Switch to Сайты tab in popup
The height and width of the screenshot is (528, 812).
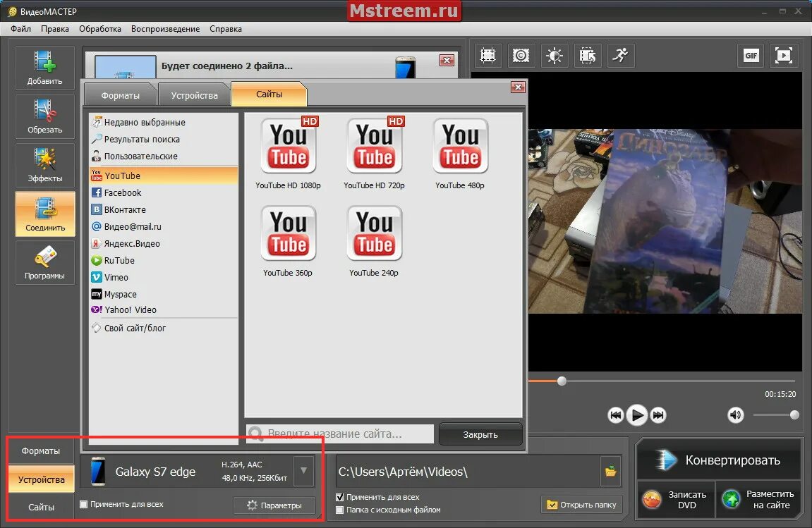pyautogui.click(x=269, y=94)
